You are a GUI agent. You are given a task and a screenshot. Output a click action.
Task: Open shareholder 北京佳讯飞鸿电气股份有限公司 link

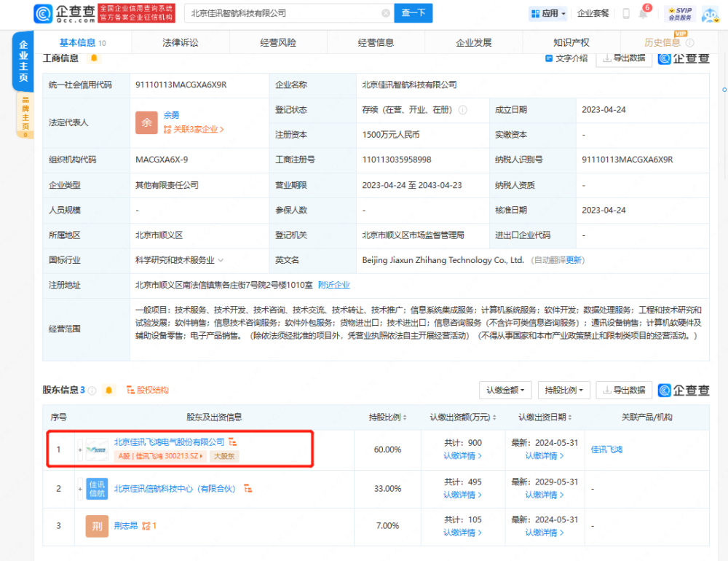click(170, 442)
